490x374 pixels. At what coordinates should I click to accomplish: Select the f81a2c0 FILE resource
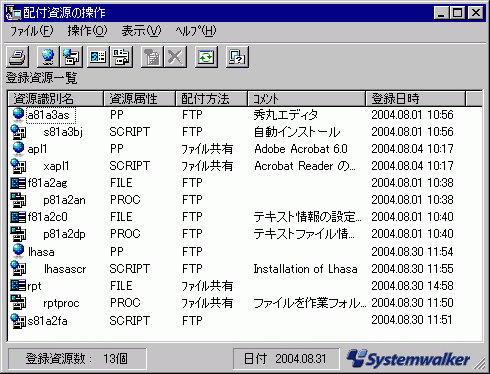click(x=48, y=217)
